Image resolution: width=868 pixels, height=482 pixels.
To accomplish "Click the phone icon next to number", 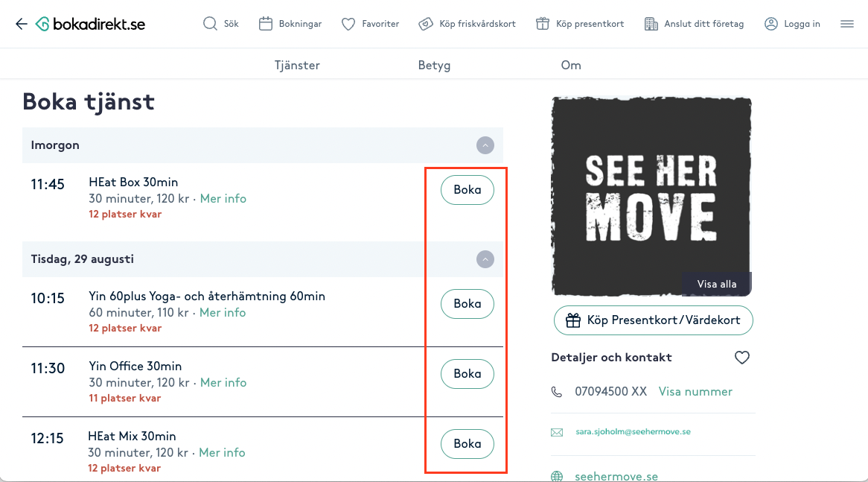I will point(557,392).
